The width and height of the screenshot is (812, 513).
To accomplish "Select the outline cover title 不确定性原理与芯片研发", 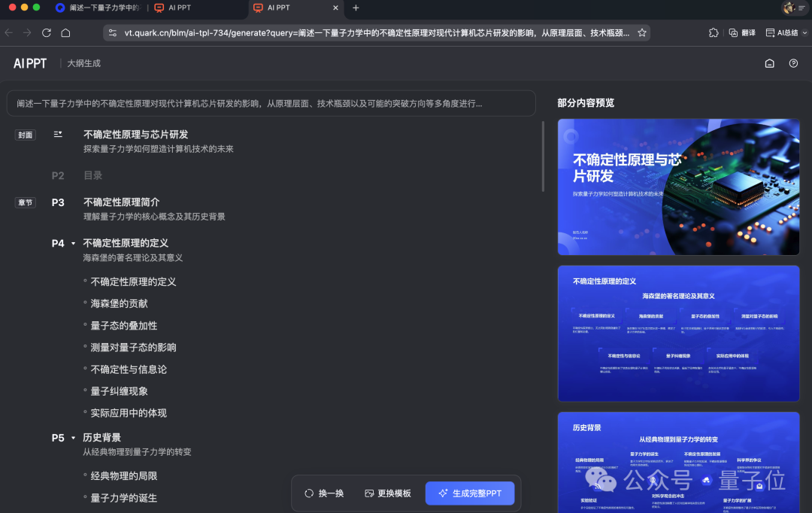I will click(x=135, y=135).
